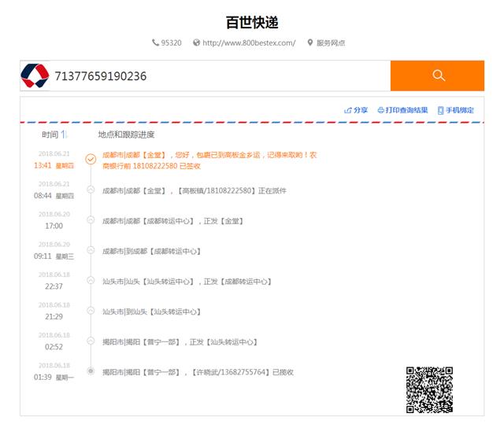Viewport: 504px width, 424px height.
Task: Click the phone icon beside 95320
Action: (156, 42)
